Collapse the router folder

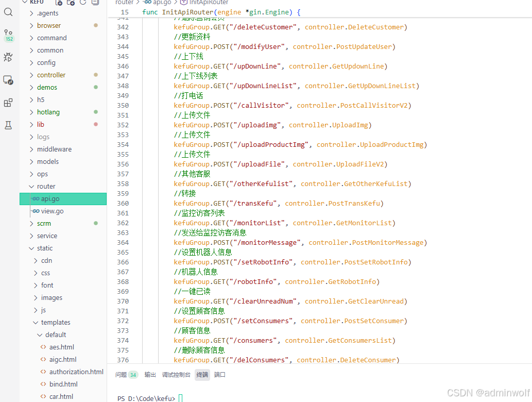click(x=31, y=187)
